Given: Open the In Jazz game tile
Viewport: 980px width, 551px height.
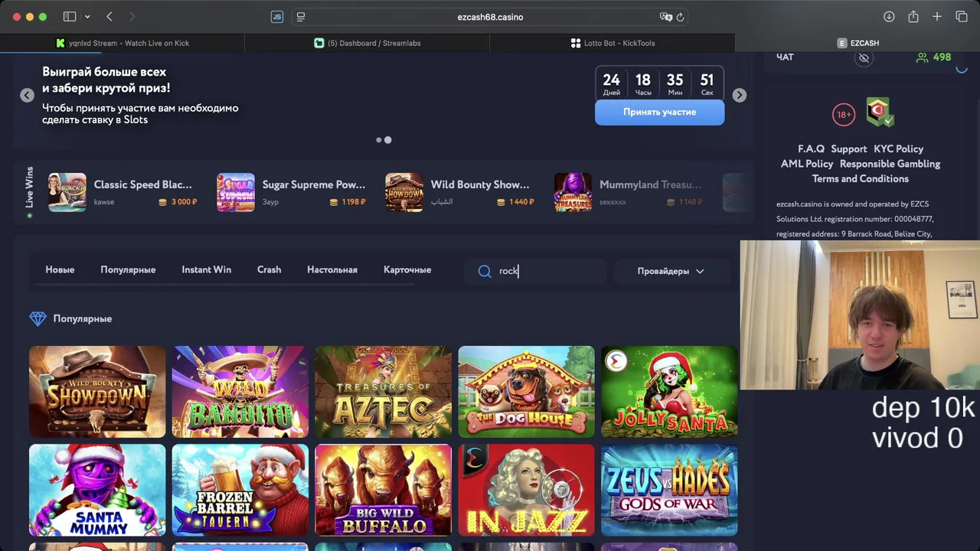Looking at the screenshot, I should [526, 490].
